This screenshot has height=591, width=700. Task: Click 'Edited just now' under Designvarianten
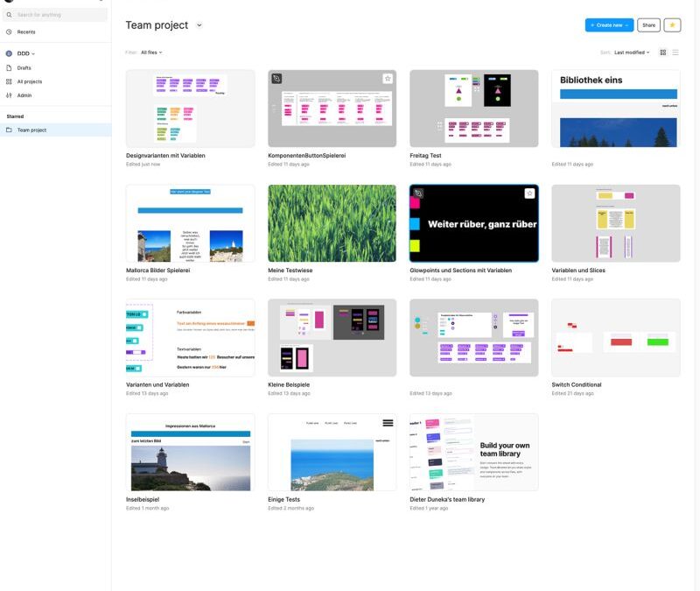tap(143, 165)
